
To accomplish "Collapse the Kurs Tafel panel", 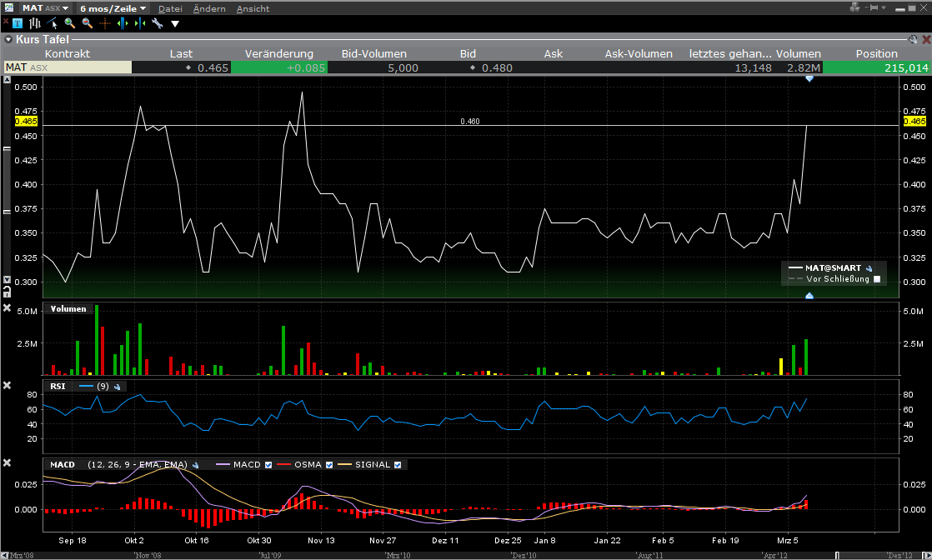I will (8, 39).
